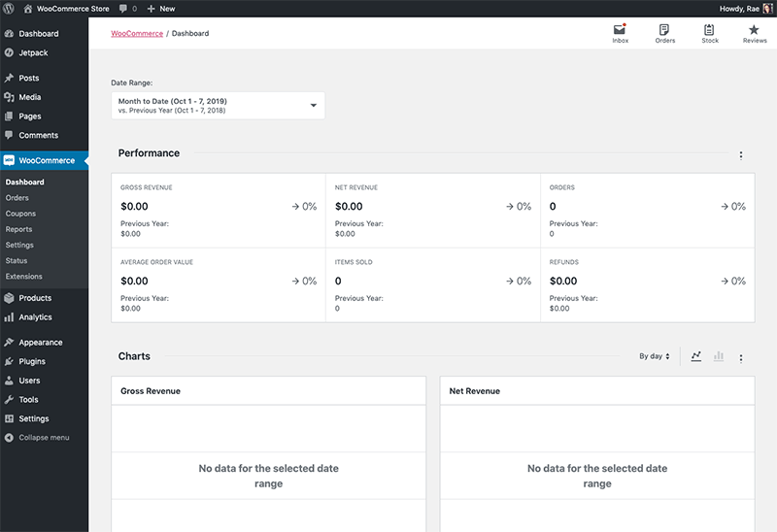The height and width of the screenshot is (532, 777).
Task: Click the Analytics bar chart icon in sidebar
Action: click(9, 317)
